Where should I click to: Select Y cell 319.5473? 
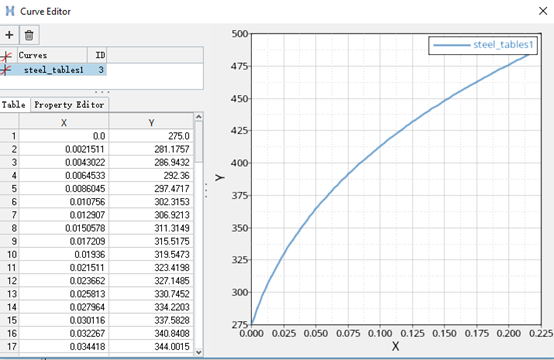coord(151,254)
